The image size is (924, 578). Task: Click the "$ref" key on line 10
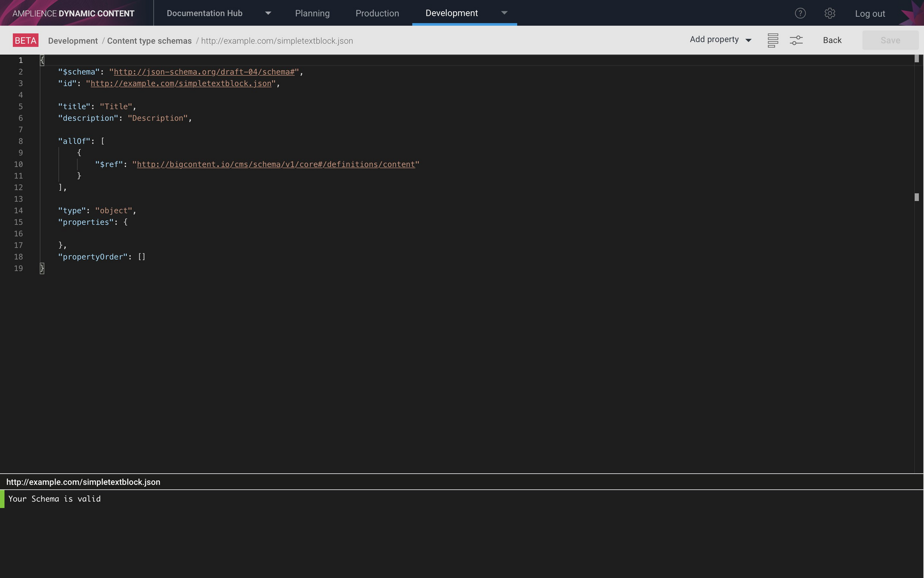(x=109, y=164)
